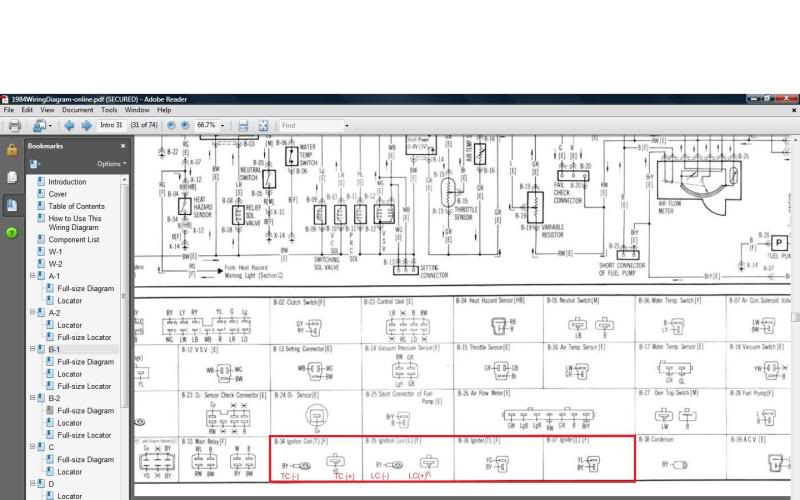Screen dimensions: 800x500
Task: Collapse the C bookmark tree node
Action: 32,447
